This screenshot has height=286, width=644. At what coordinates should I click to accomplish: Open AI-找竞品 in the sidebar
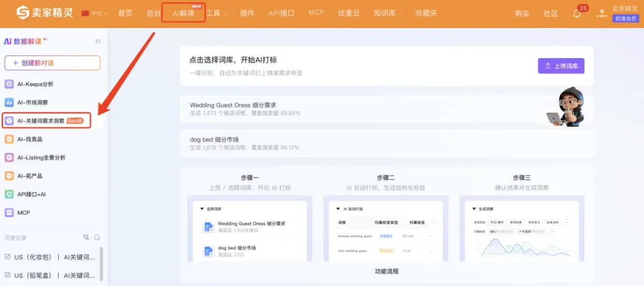52,139
